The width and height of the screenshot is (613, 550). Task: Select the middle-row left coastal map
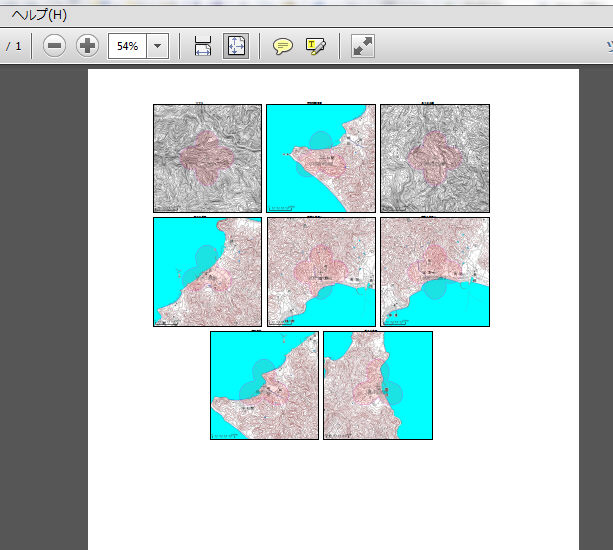[x=207, y=272]
